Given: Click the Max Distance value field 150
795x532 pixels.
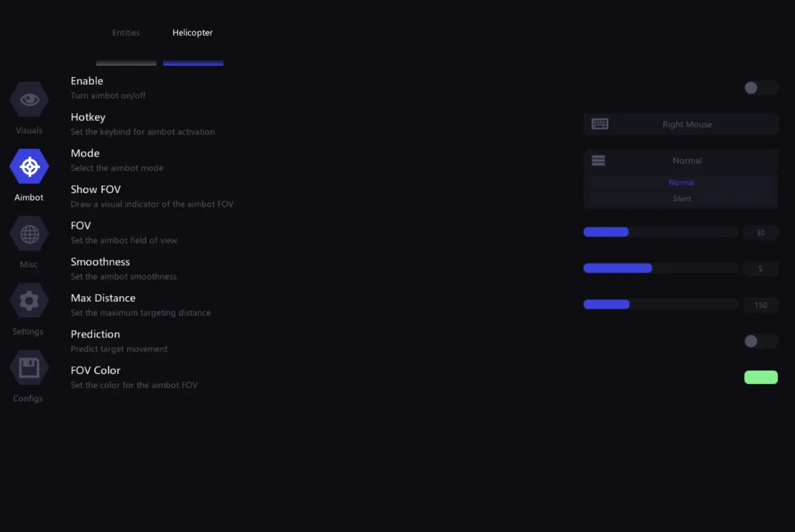Looking at the screenshot, I should (761, 305).
